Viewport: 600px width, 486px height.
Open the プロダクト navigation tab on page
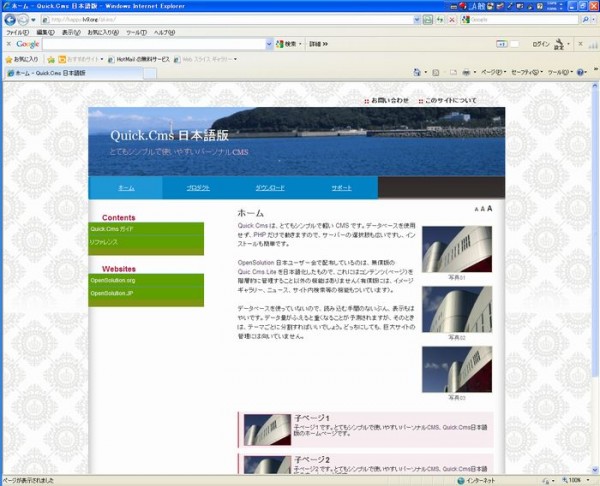point(198,188)
